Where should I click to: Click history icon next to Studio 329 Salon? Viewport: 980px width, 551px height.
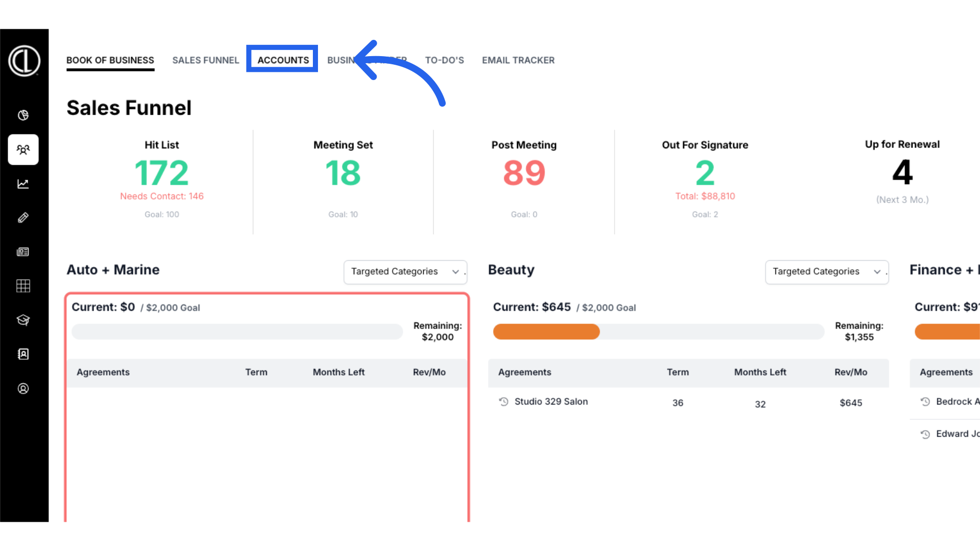click(x=504, y=402)
